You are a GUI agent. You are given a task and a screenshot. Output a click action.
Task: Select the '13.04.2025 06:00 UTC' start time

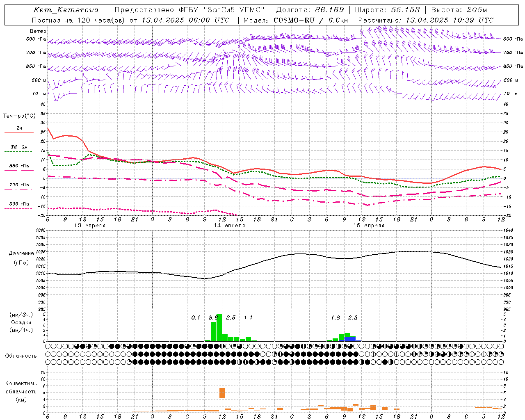(185, 20)
